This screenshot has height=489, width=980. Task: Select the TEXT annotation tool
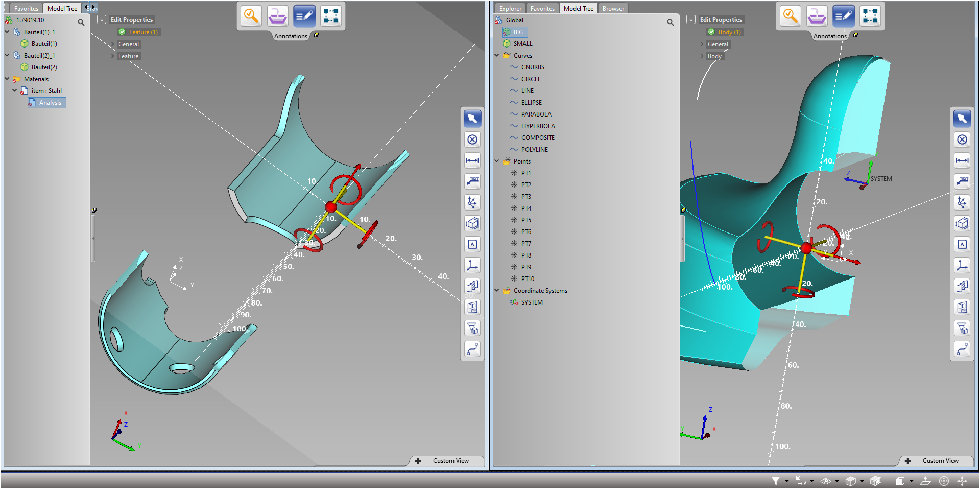tap(472, 181)
